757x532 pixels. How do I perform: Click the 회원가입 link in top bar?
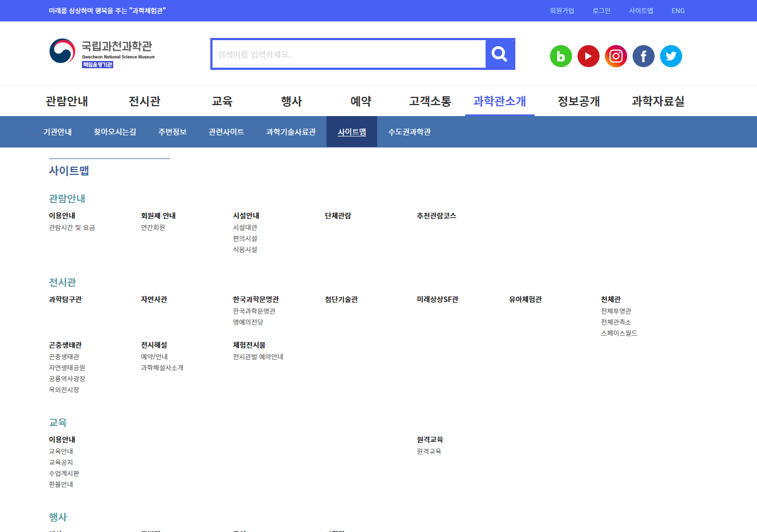[x=562, y=11]
